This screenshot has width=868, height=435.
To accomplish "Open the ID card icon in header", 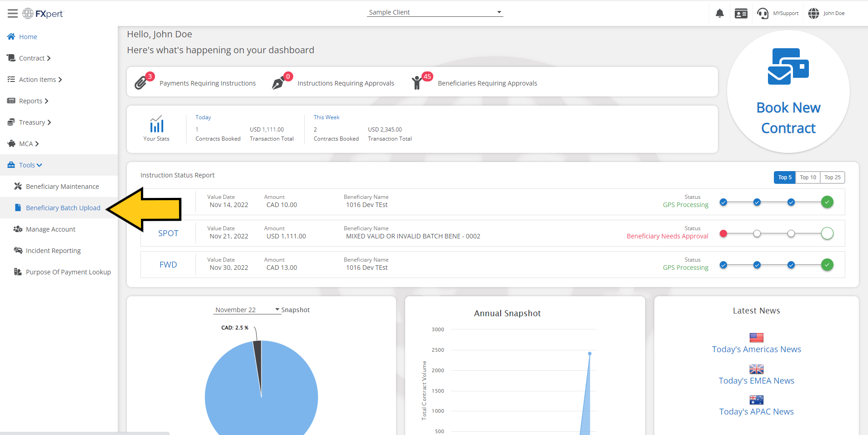I will [x=741, y=14].
